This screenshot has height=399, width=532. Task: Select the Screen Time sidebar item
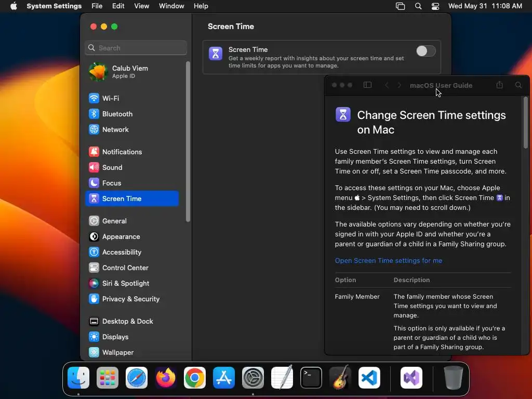(131, 199)
